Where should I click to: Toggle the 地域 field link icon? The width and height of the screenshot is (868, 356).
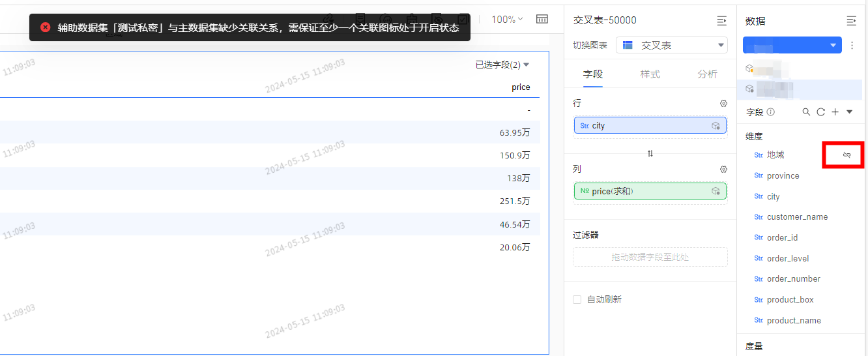[x=846, y=155]
